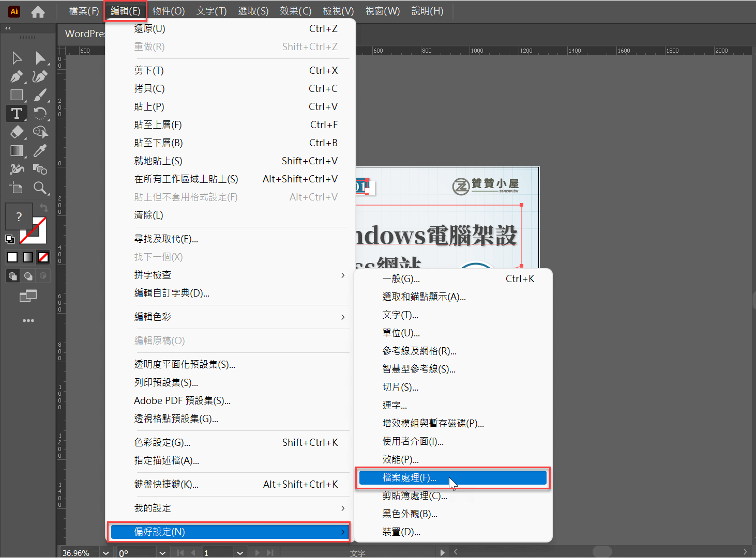Activate the Gradient tool
This screenshot has width=756, height=558.
[x=17, y=150]
